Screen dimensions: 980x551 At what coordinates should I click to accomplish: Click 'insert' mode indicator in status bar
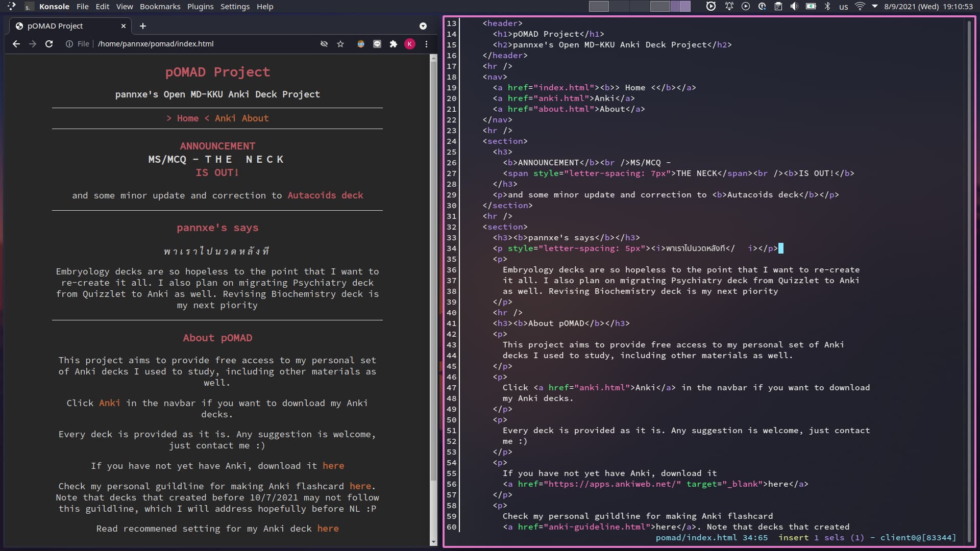coord(793,538)
